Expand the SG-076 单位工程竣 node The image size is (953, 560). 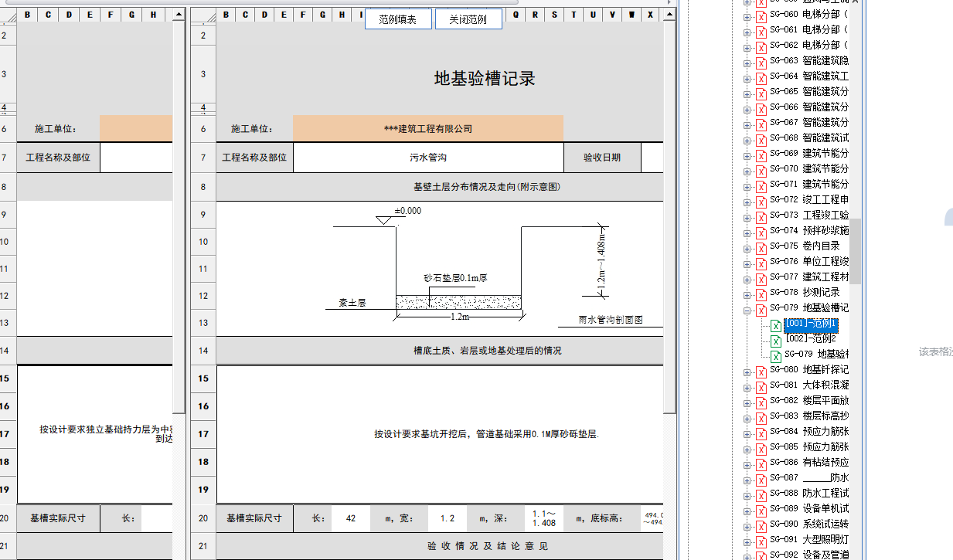(x=747, y=263)
